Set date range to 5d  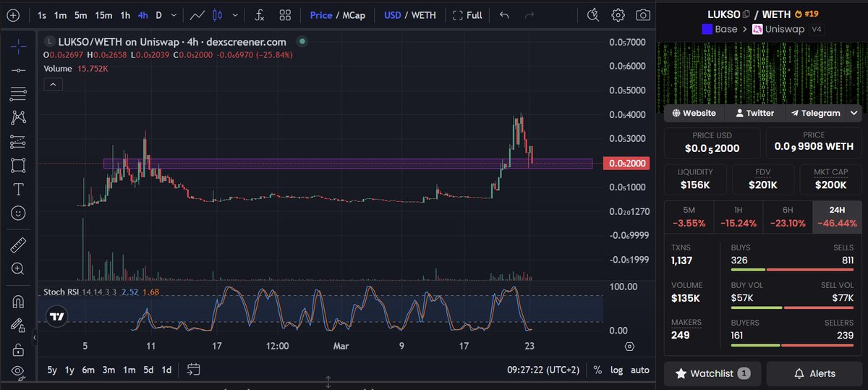coord(148,370)
